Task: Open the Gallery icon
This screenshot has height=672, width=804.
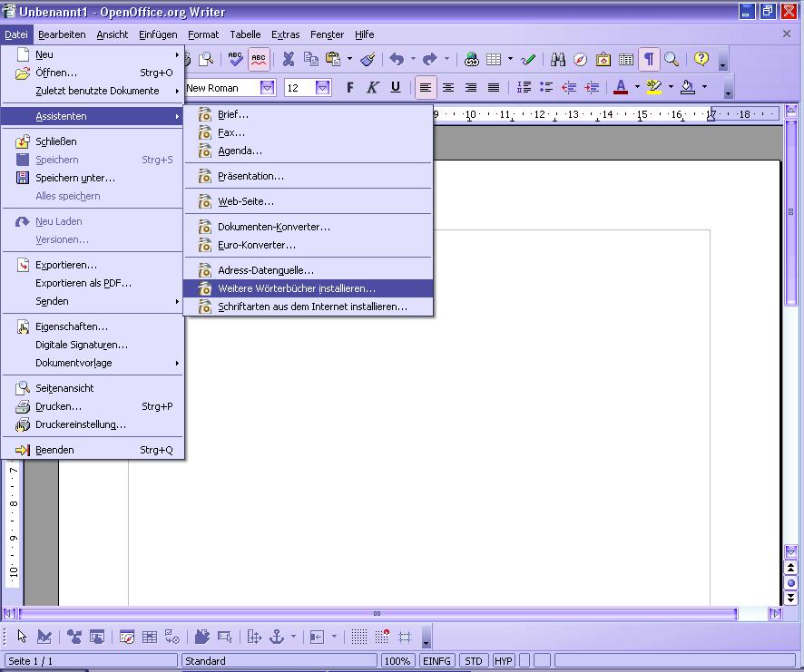Action: (603, 60)
